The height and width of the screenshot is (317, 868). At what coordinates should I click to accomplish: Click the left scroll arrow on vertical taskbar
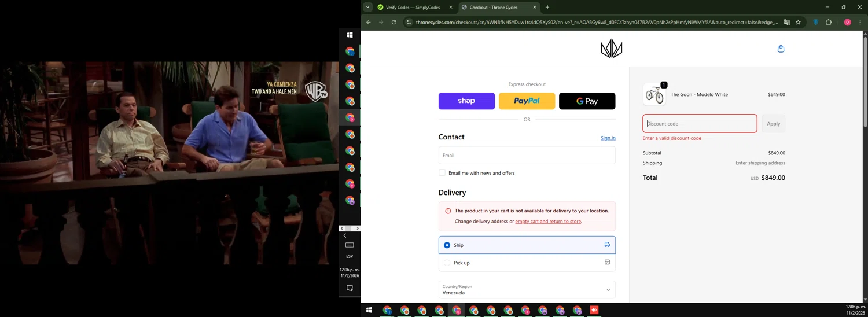[x=341, y=228]
